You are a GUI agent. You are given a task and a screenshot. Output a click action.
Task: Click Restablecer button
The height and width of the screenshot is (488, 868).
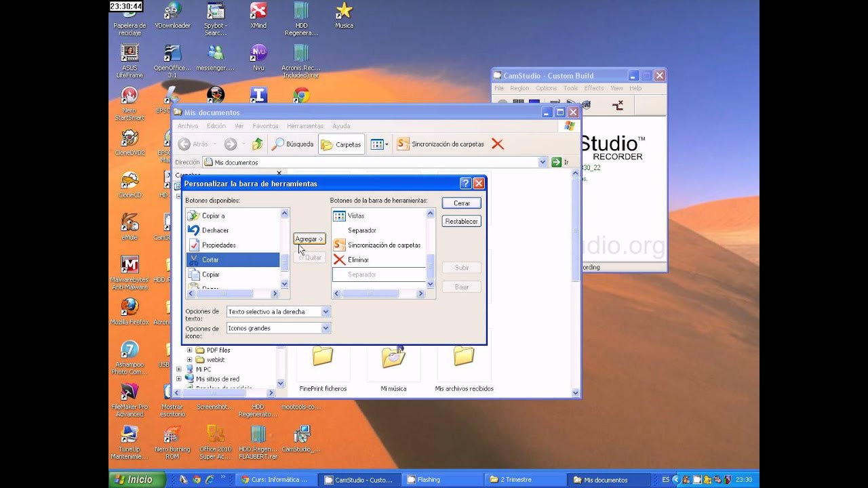[x=462, y=222]
